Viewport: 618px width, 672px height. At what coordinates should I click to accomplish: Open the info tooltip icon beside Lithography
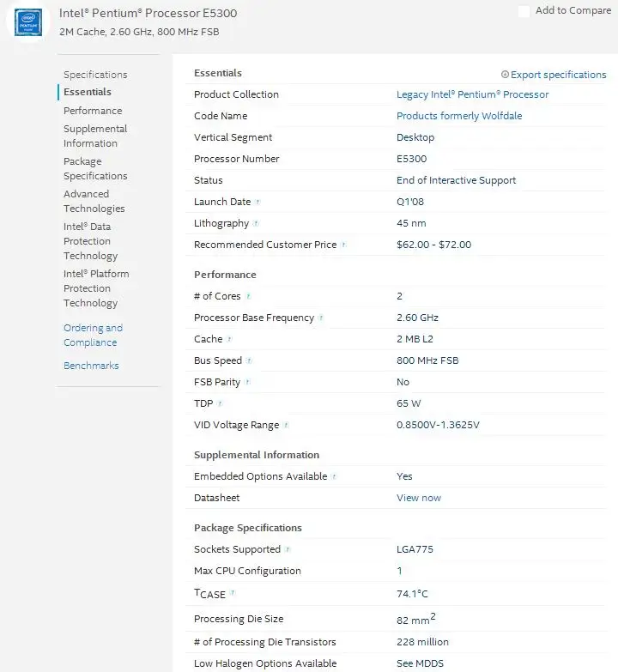point(256,223)
